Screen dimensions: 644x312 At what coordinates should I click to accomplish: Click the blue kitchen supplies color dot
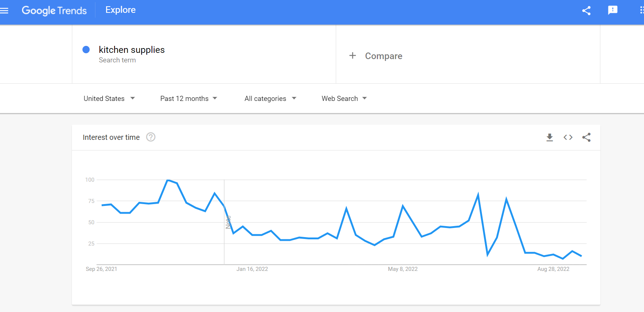coord(86,50)
